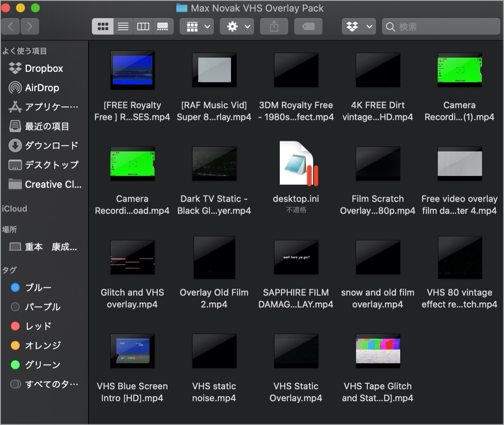This screenshot has height=425, width=504.
Task: Show all tags via すべてのタグ
Action: 44,384
